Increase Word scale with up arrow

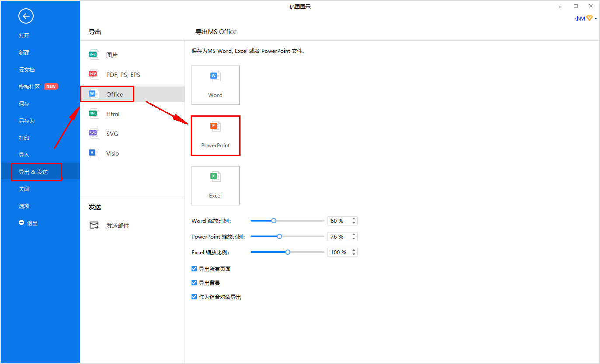pos(354,219)
